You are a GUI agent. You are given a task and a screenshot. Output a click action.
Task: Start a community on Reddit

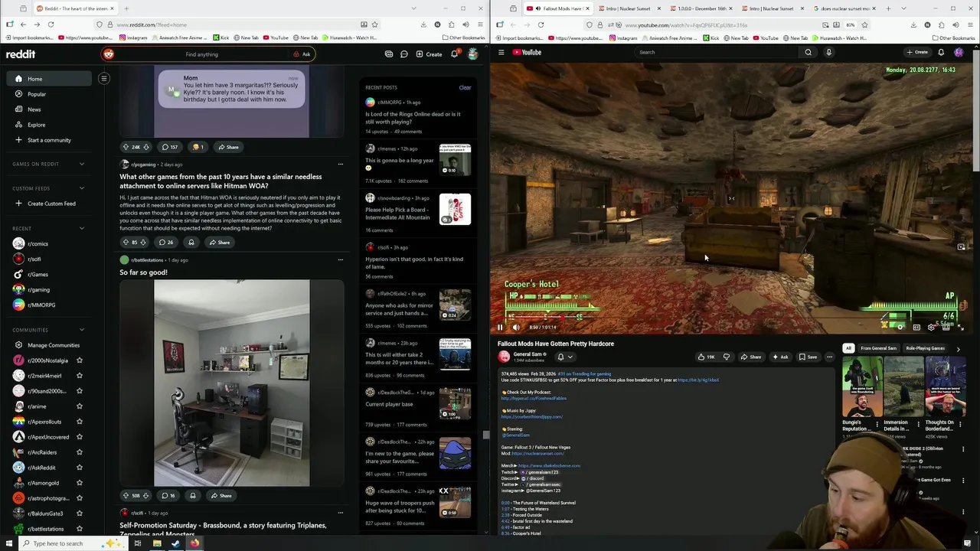tap(49, 140)
